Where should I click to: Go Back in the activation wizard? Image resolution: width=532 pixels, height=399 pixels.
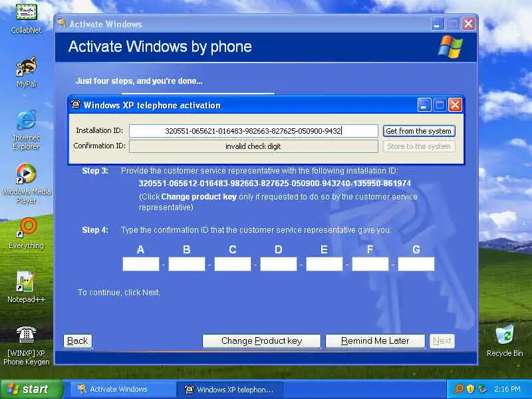(x=77, y=341)
